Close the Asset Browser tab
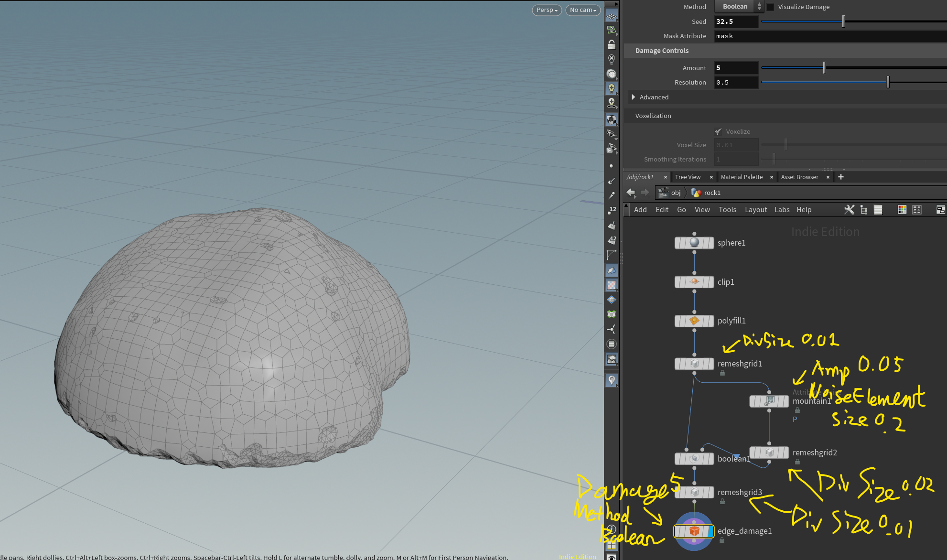This screenshot has height=560, width=947. click(828, 177)
